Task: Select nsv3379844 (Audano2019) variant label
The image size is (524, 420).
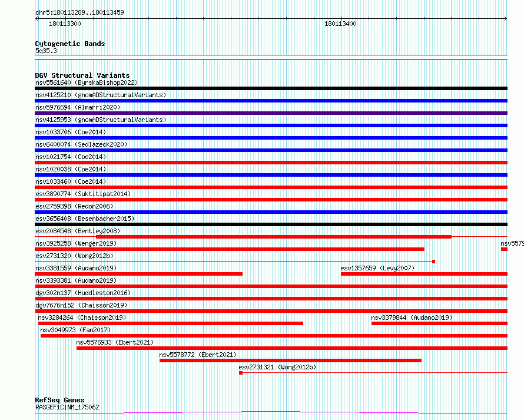Action: (412, 318)
